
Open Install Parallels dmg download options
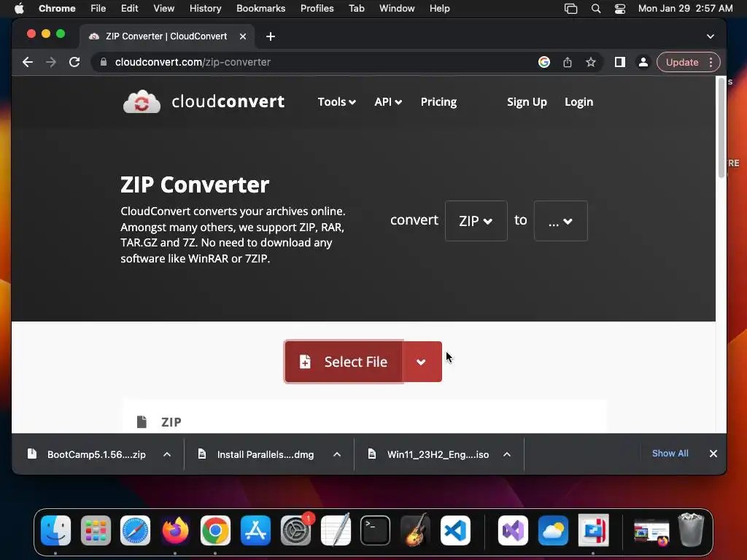337,454
